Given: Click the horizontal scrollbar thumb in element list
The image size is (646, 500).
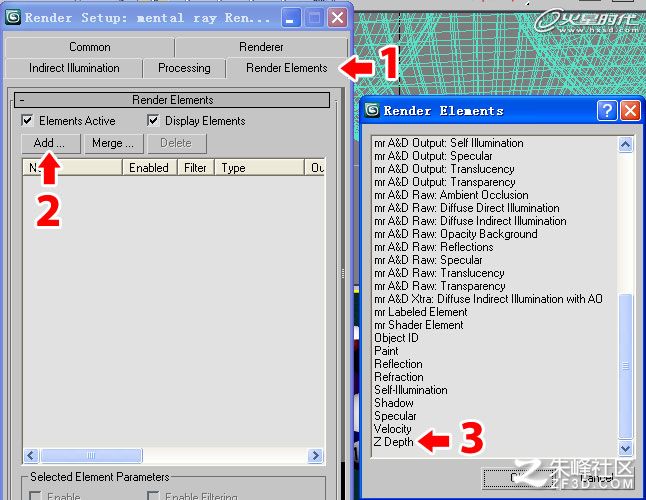Looking at the screenshot, I should click(x=91, y=456).
